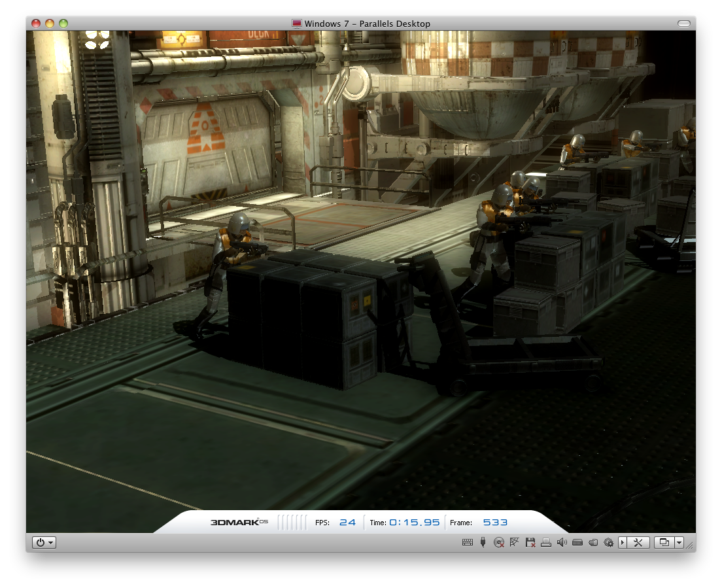Click the green zoom window button
Image resolution: width=722 pixels, height=588 pixels.
pyautogui.click(x=63, y=24)
